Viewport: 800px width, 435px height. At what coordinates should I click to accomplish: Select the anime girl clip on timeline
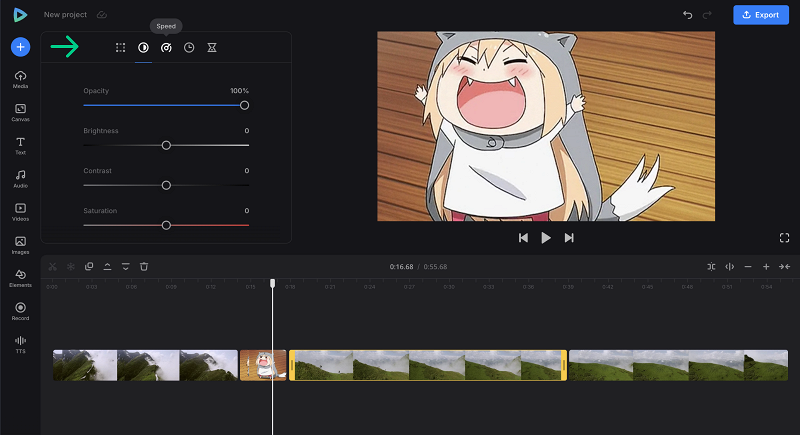(x=263, y=365)
